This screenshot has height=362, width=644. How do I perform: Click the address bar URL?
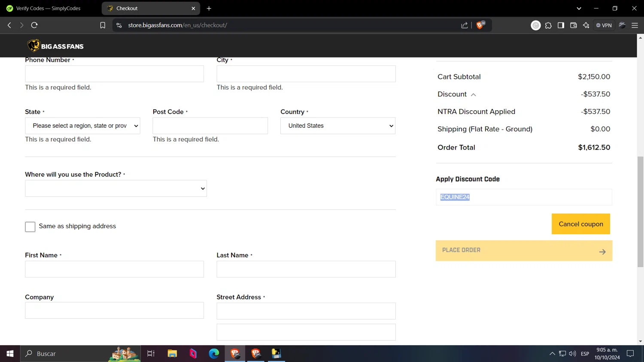click(177, 25)
